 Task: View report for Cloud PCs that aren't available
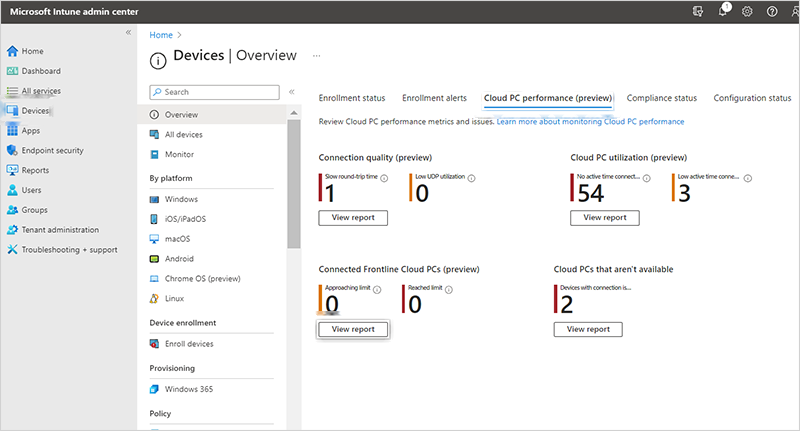click(x=588, y=329)
